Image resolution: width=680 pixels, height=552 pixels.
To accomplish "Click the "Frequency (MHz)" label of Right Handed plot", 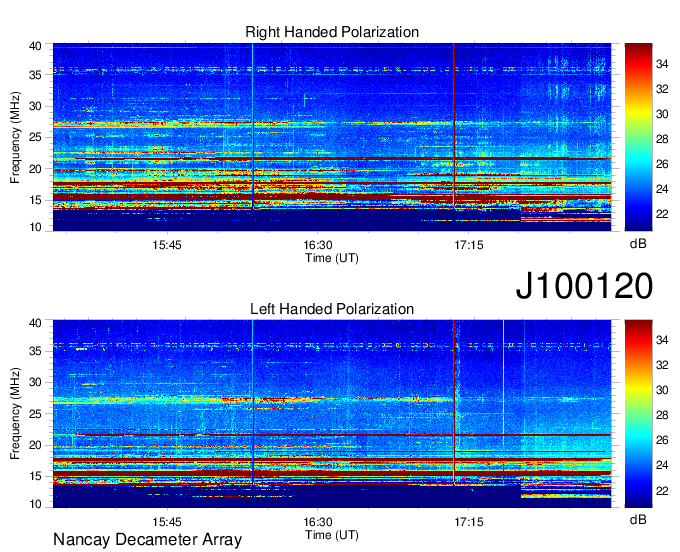I will pyautogui.click(x=15, y=137).
